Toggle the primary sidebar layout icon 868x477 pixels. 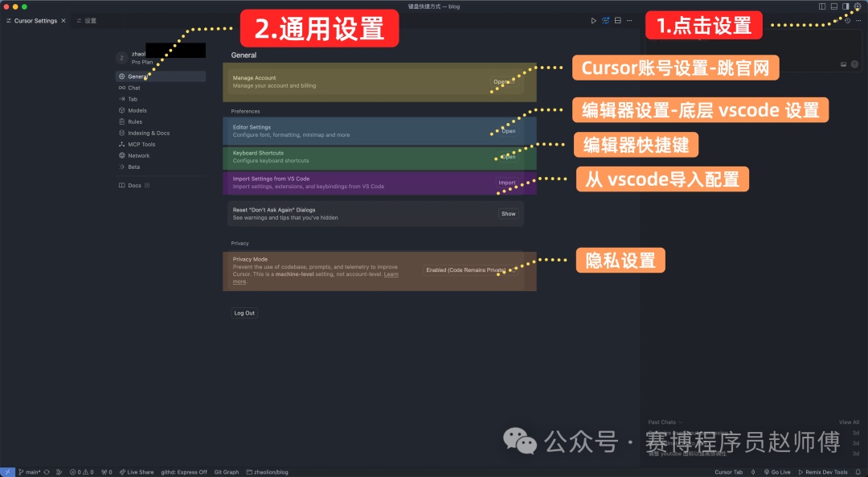coord(822,6)
